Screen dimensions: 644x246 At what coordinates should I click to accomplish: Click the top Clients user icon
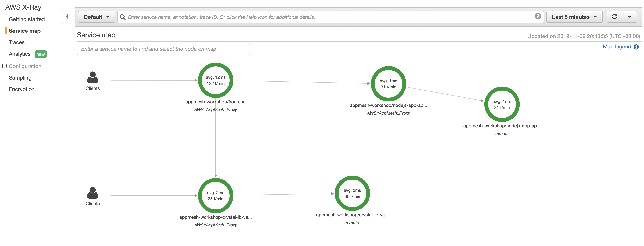click(92, 77)
